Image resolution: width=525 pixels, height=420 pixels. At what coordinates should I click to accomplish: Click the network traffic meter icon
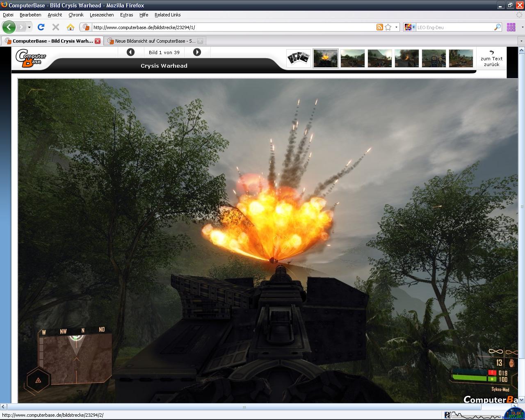514,414
